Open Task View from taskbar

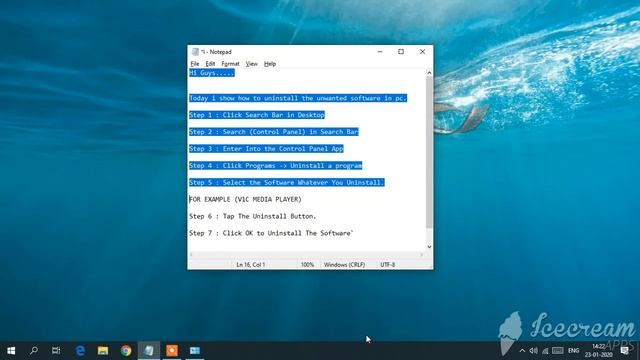pos(56,351)
